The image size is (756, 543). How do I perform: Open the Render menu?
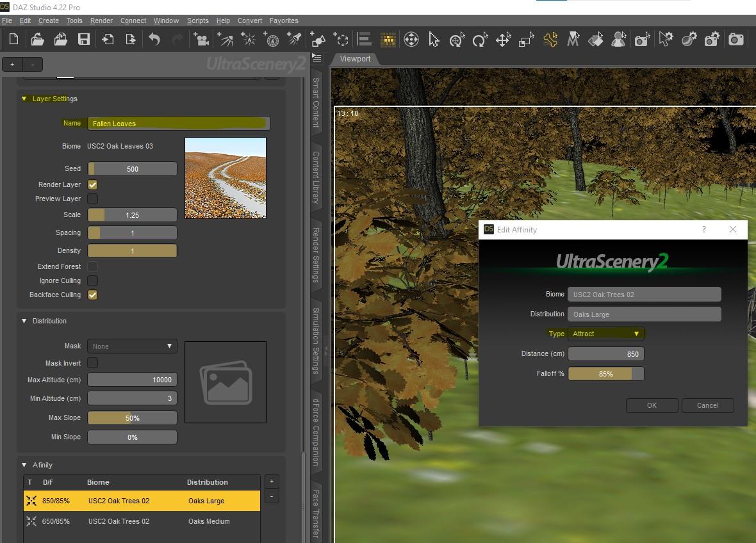point(101,20)
